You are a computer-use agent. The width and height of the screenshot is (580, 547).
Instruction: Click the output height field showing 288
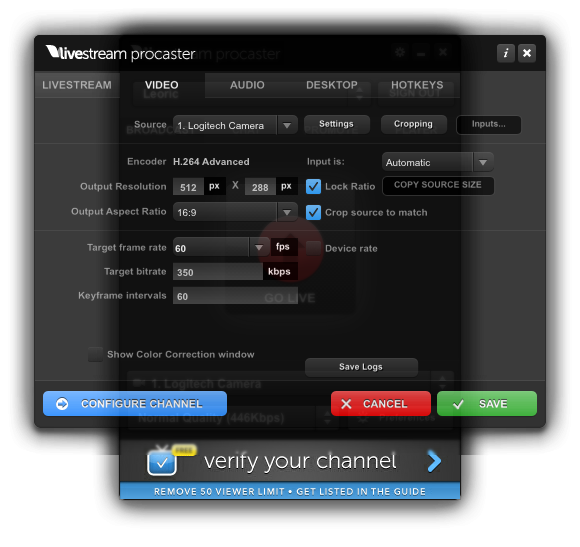[260, 187]
